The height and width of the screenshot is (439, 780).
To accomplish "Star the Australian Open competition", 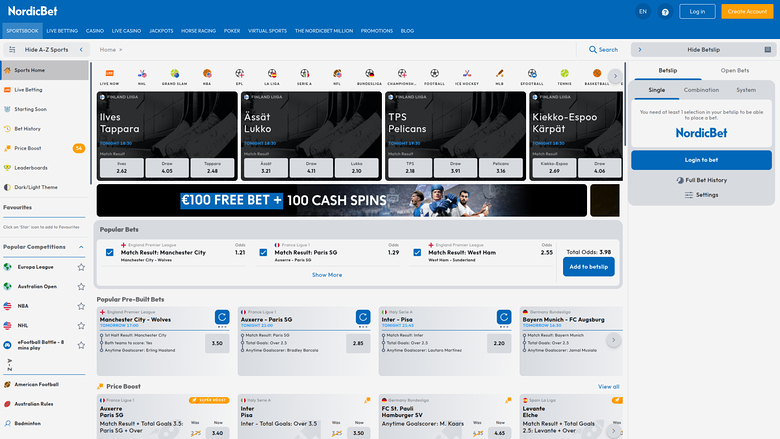I will tap(81, 286).
